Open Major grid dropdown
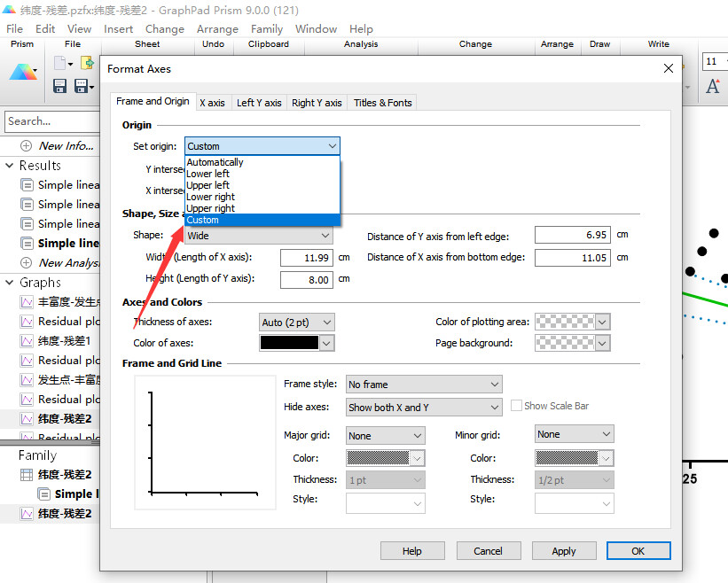Screen dimensions: 728x583 pos(386,436)
